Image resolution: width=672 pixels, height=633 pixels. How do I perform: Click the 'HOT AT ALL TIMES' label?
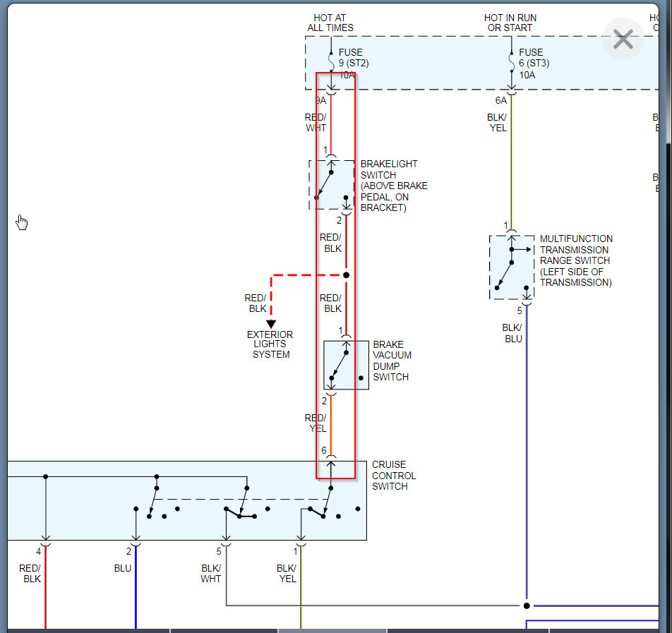coord(330,23)
